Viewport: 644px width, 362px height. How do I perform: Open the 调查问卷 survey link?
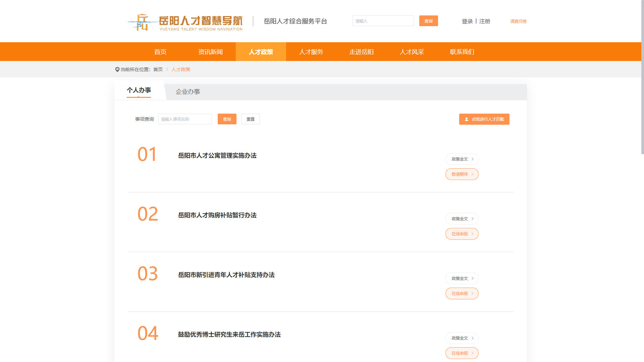518,21
